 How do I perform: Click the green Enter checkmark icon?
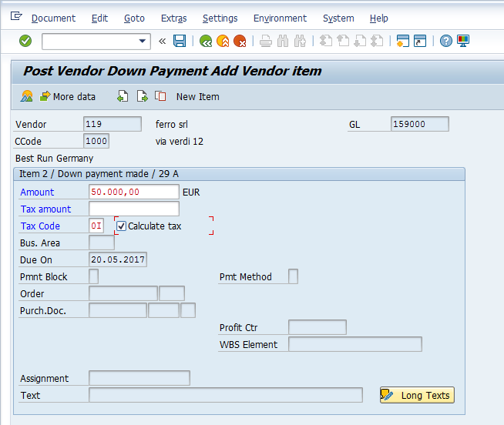(x=25, y=41)
